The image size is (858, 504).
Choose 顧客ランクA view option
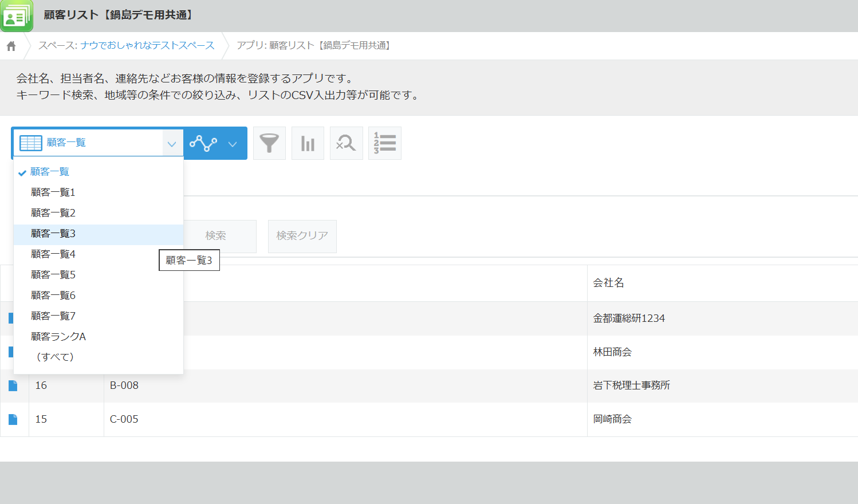[x=58, y=337]
